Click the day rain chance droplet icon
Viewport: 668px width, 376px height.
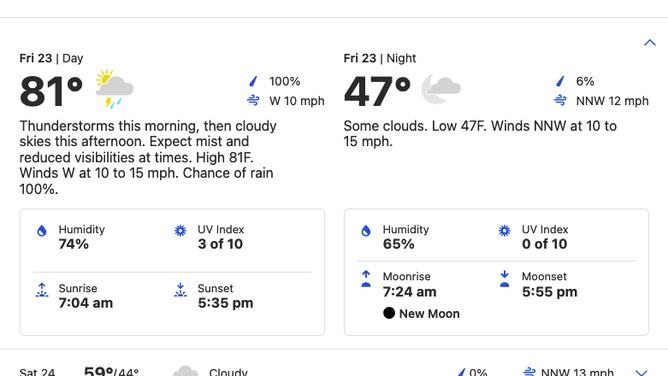point(253,81)
